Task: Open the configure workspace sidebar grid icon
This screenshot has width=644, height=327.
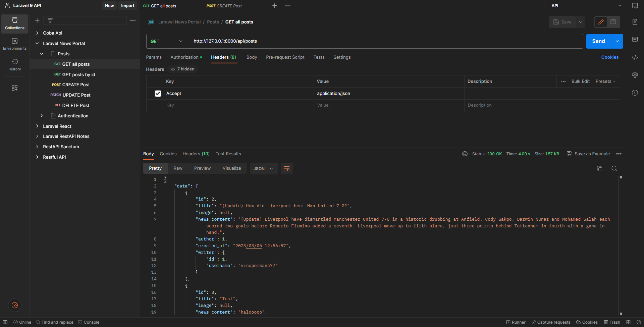Action: click(x=15, y=88)
